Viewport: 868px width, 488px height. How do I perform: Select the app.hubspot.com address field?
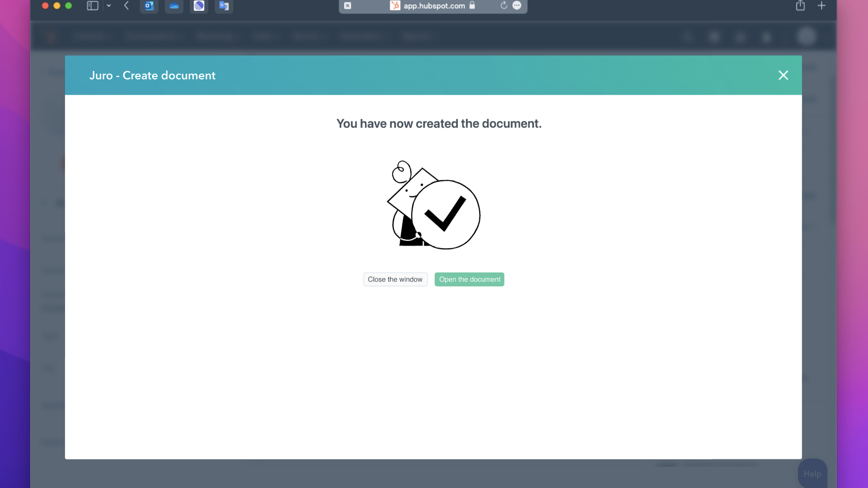coord(434,6)
